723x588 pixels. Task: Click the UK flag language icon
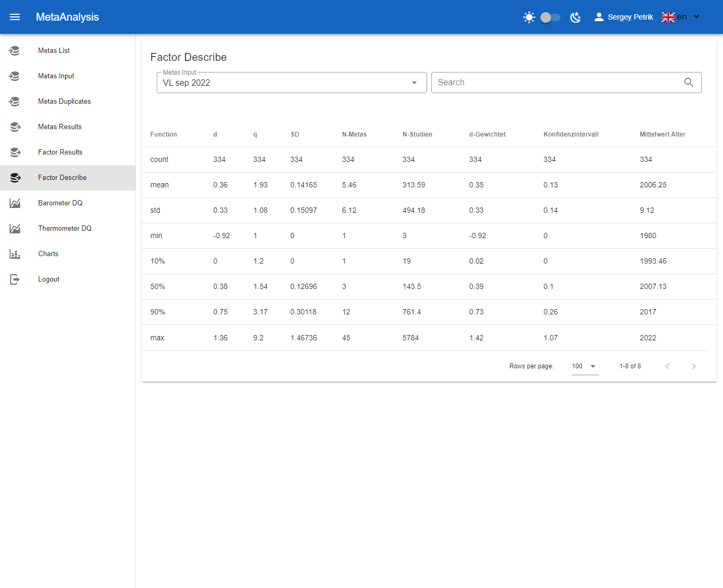(668, 17)
